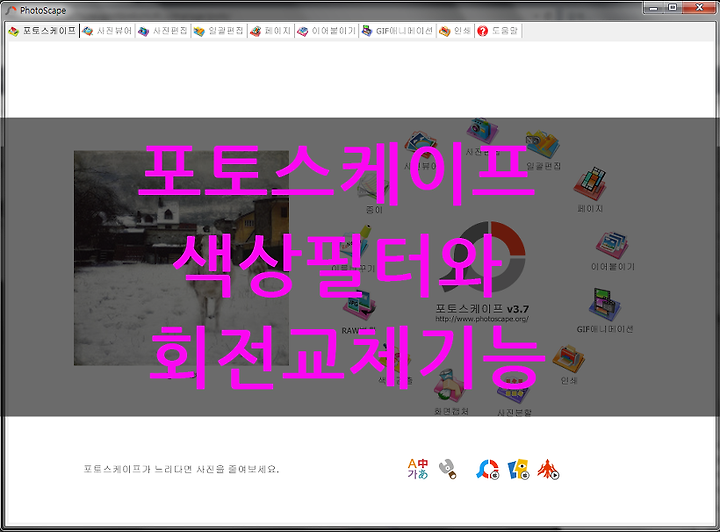Open the 도움말 tab
The width and height of the screenshot is (720, 532).
pos(498,31)
